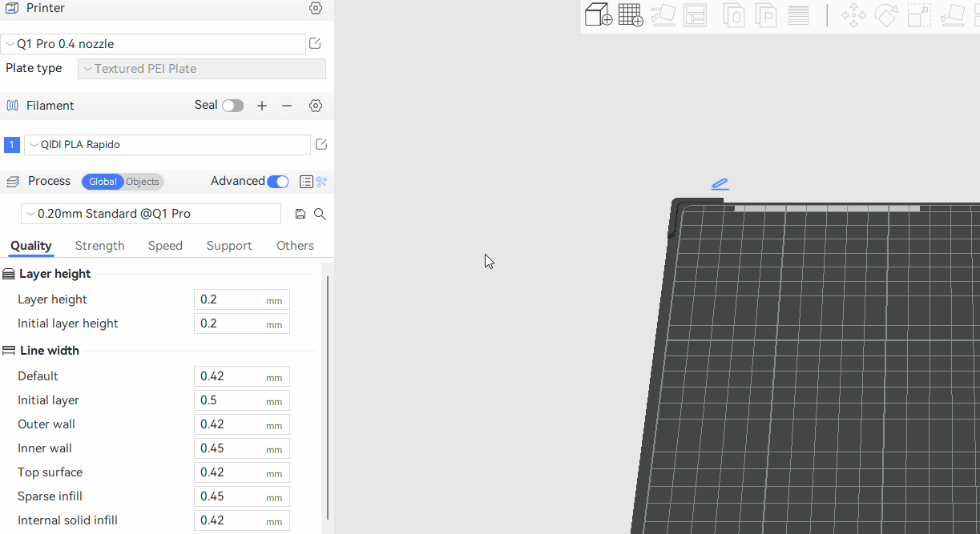This screenshot has width=980, height=534.
Task: Toggle the Seal switch
Action: click(x=232, y=106)
